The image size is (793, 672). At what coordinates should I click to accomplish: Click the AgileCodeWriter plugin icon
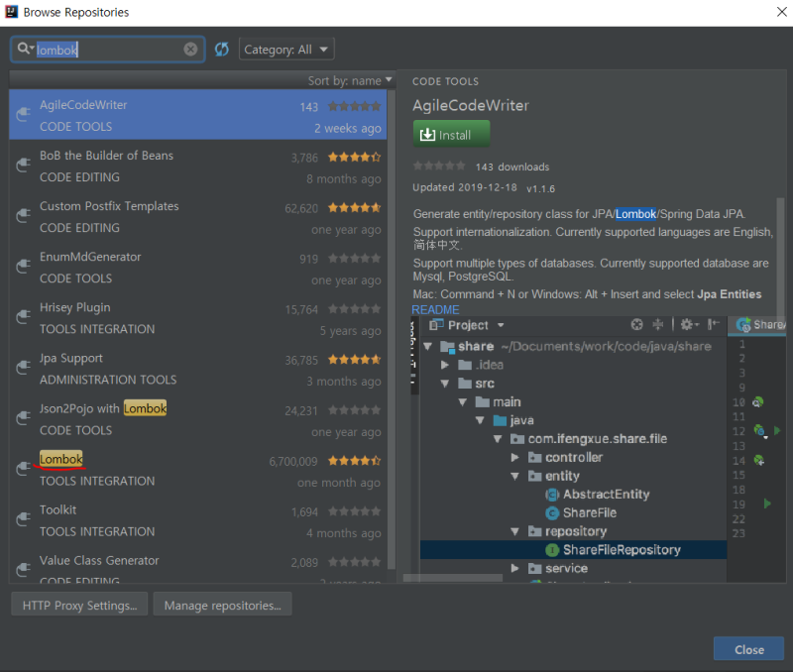(23, 114)
